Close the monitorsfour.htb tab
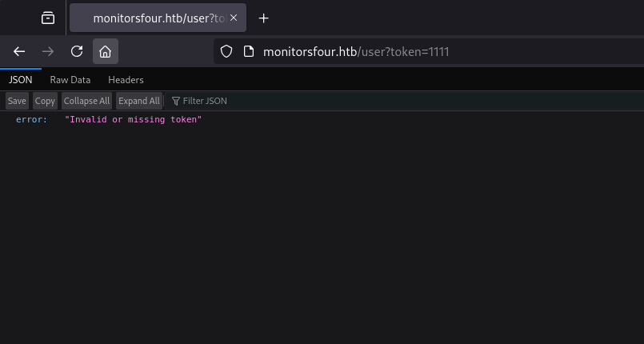Image resolution: width=644 pixels, height=344 pixels. point(234,18)
